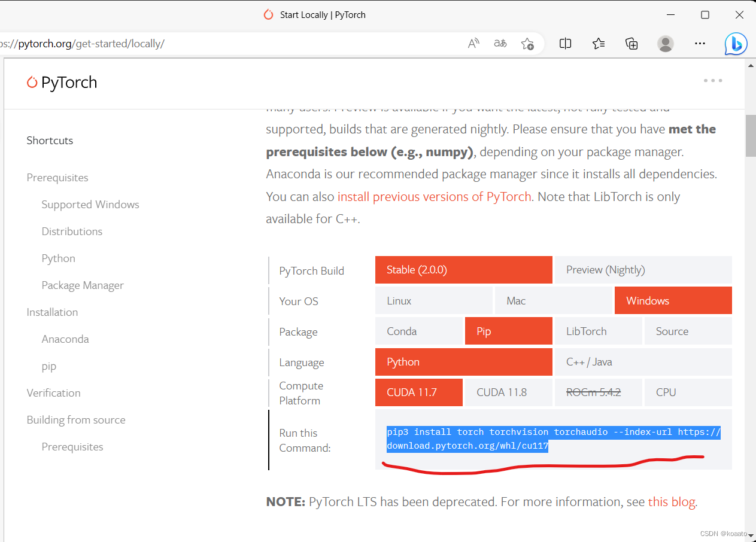Viewport: 756px width, 542px height.
Task: Click the translate page icon
Action: [x=500, y=43]
